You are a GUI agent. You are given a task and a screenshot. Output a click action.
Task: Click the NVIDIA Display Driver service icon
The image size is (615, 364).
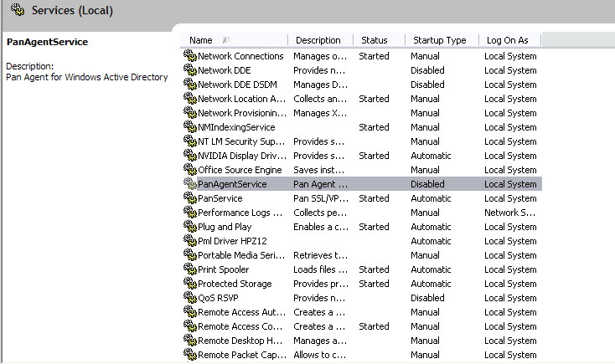pyautogui.click(x=189, y=156)
